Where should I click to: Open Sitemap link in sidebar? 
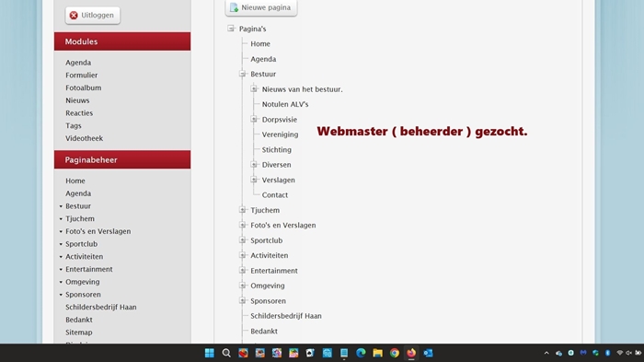(x=79, y=333)
